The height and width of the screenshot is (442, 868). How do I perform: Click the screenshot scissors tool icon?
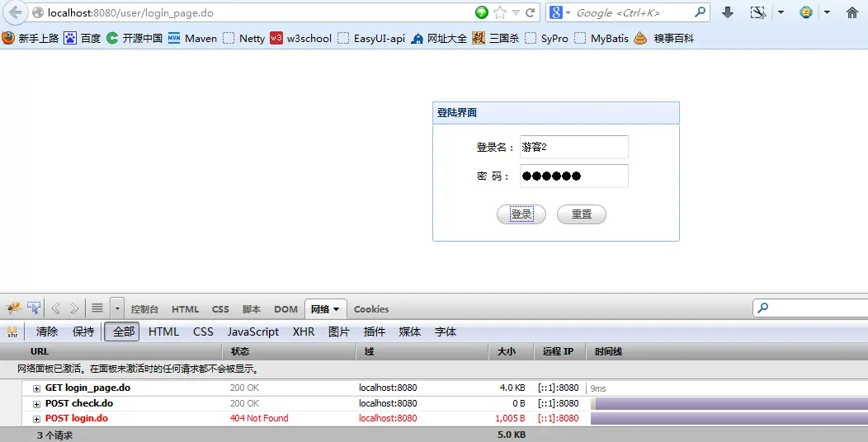pos(757,12)
